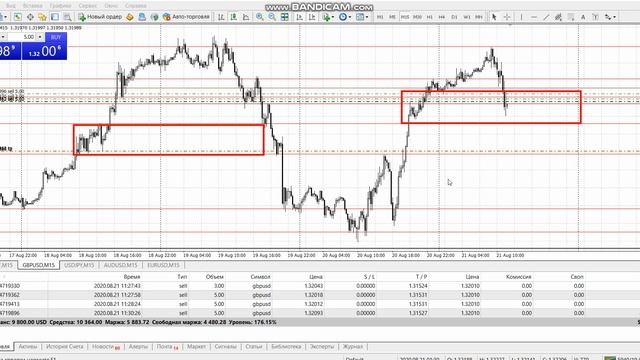Open the История Счета terminal tab
This screenshot has width=640, height=360.
coord(64,347)
